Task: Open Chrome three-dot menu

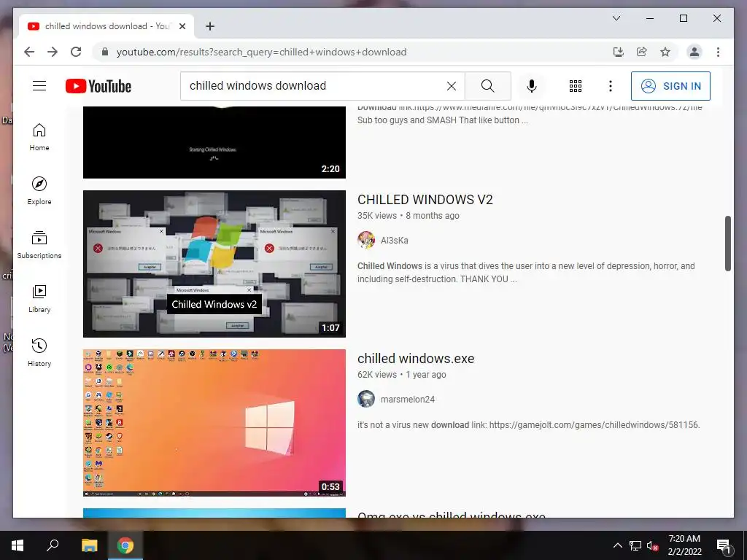Action: pyautogui.click(x=718, y=52)
